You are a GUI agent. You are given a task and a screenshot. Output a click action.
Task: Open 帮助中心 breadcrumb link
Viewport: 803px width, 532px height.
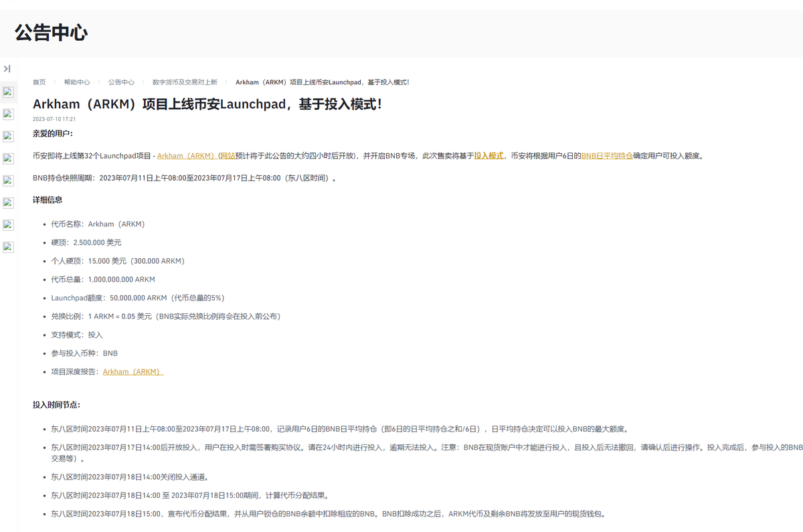click(77, 82)
